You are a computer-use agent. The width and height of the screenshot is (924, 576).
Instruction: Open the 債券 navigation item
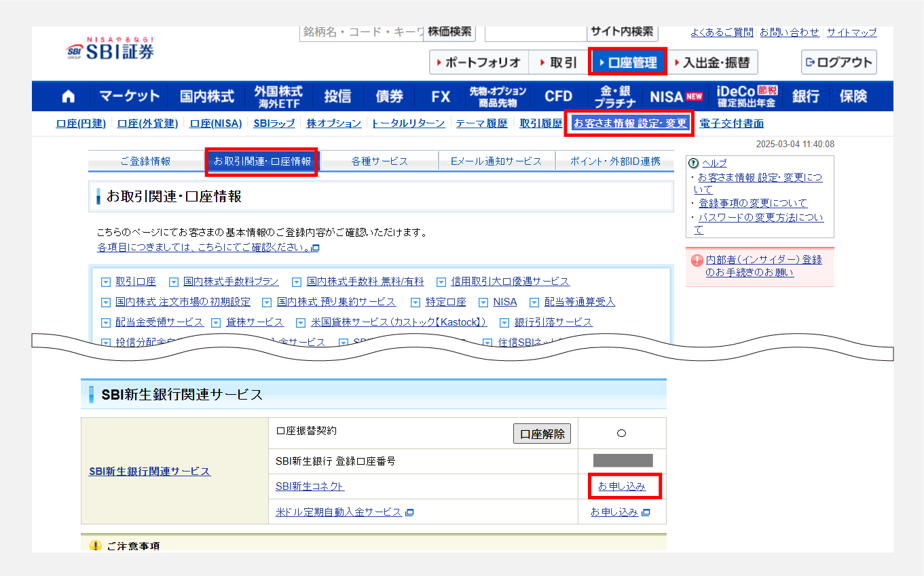pos(389,96)
